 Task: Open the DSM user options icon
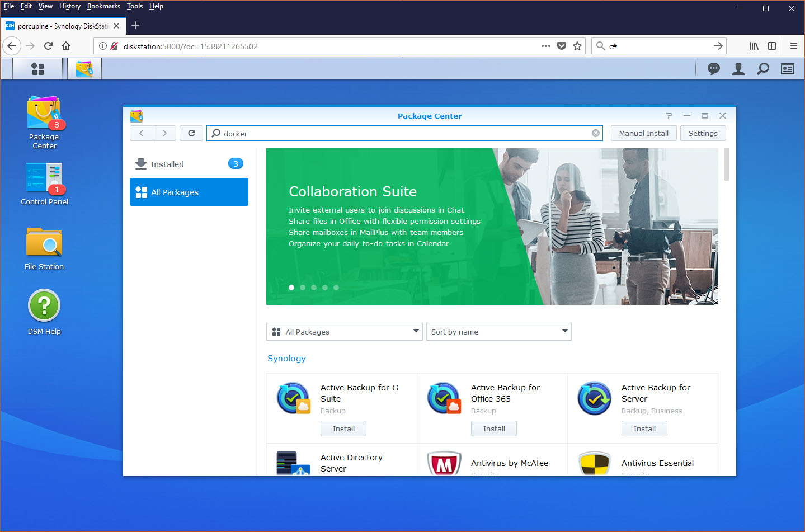point(738,69)
